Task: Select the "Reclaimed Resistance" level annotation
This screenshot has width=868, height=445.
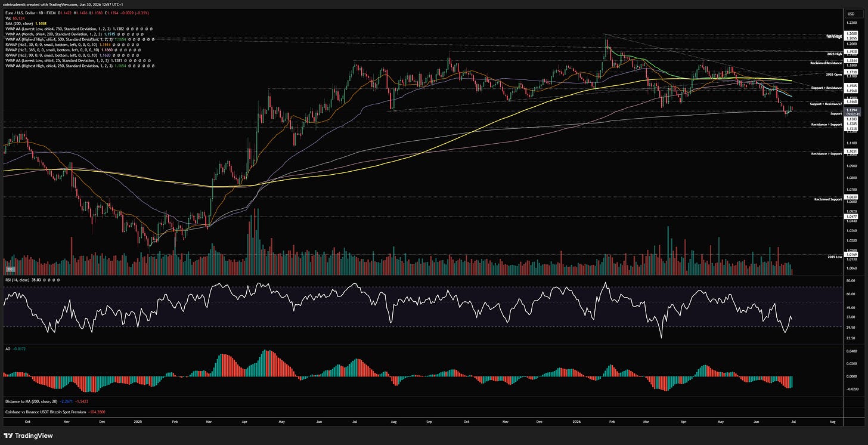Action: point(826,63)
